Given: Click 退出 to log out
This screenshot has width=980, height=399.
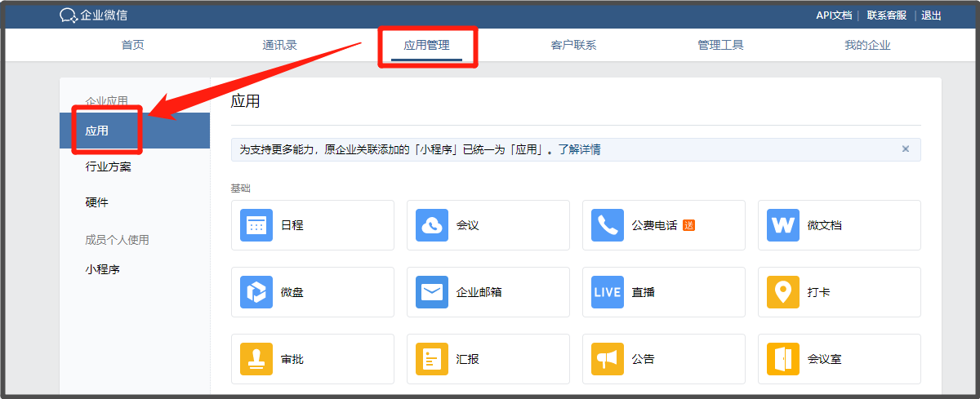Looking at the screenshot, I should pos(931,15).
